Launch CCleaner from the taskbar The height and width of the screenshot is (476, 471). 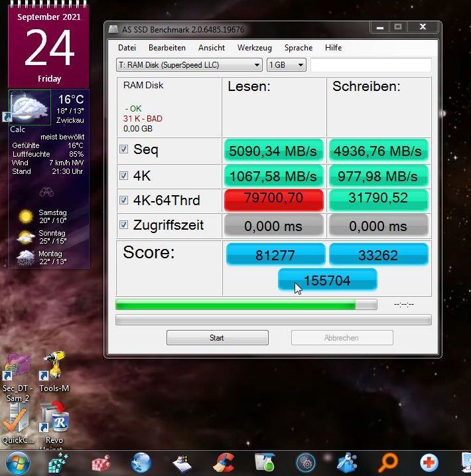[224, 463]
